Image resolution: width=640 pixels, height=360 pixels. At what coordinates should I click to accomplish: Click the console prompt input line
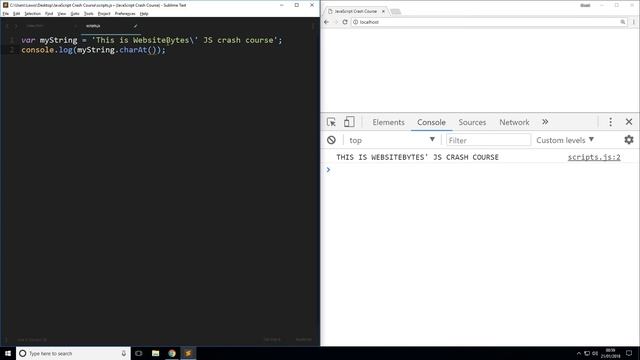pyautogui.click(x=480, y=170)
